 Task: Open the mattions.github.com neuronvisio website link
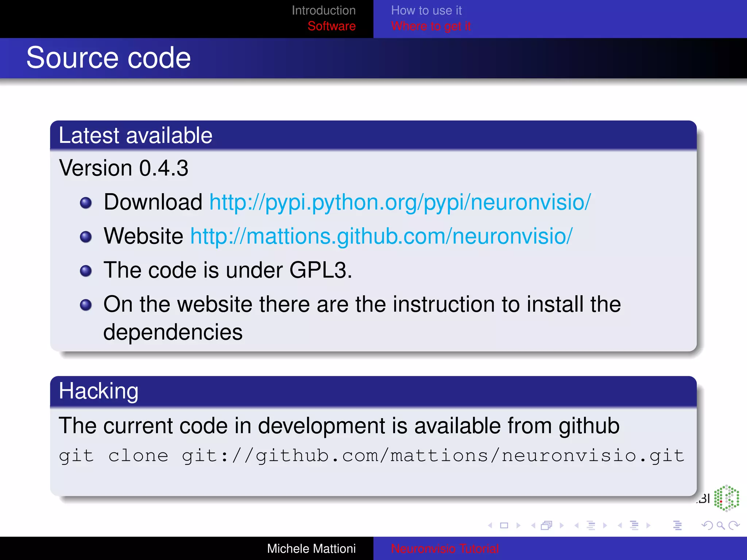[x=382, y=236]
